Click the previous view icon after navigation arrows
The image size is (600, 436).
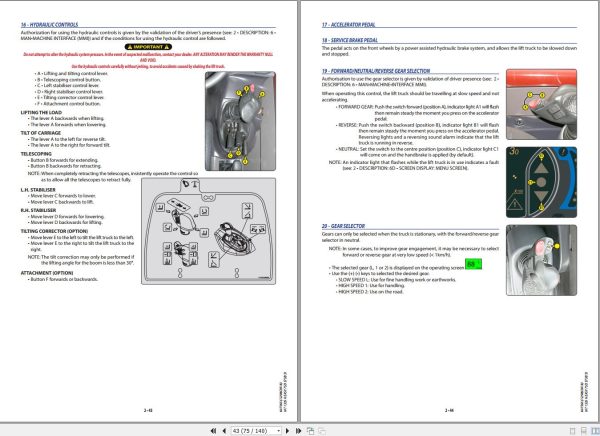[310, 431]
